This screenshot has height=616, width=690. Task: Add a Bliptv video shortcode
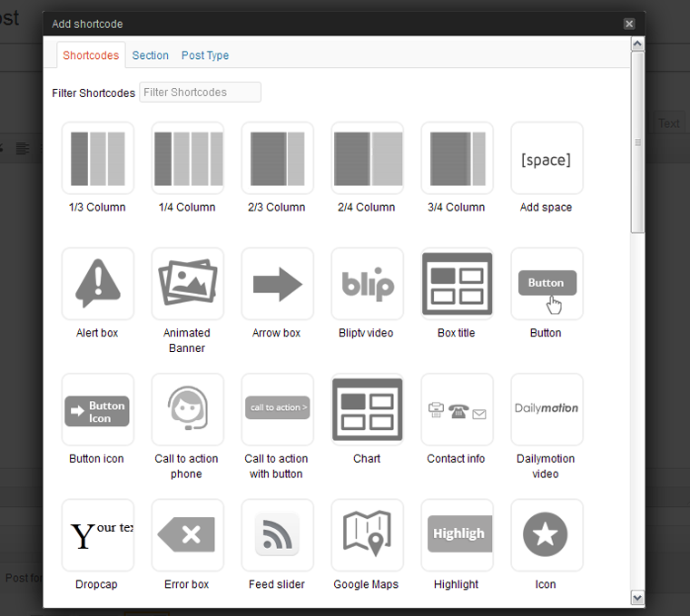(367, 284)
